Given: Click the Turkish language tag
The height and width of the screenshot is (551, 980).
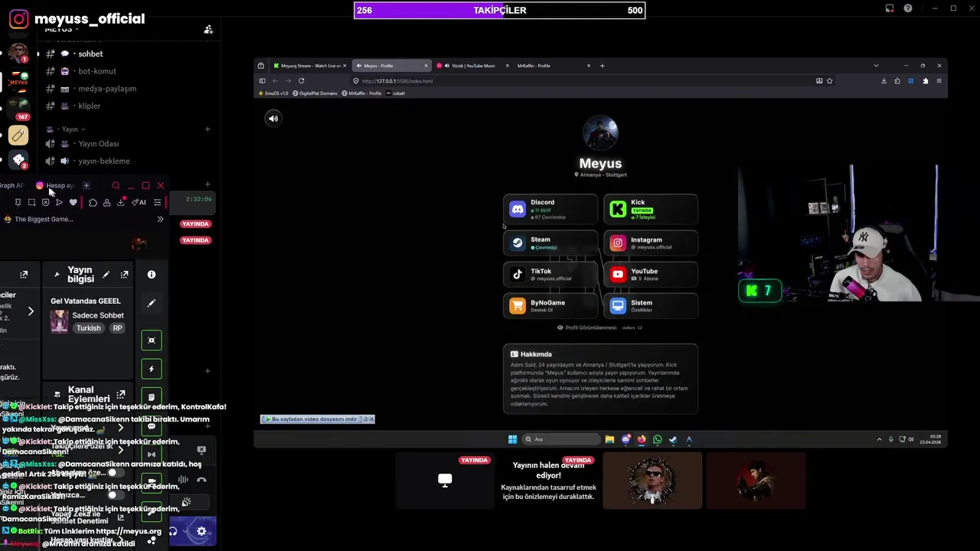Looking at the screenshot, I should coord(88,328).
